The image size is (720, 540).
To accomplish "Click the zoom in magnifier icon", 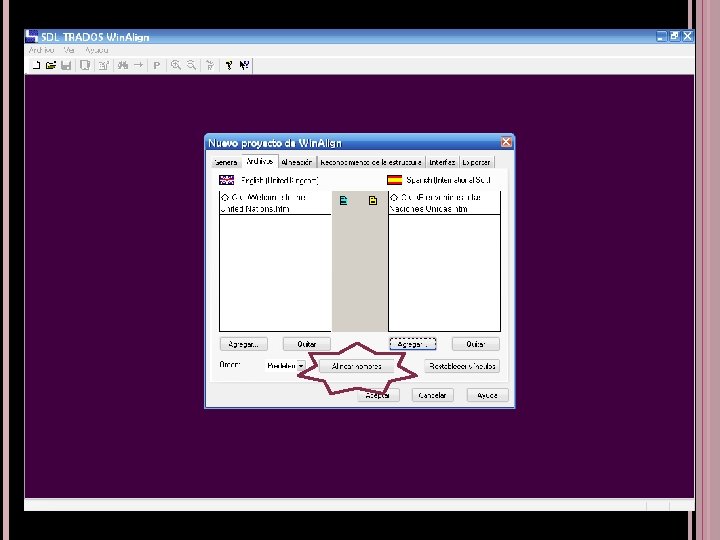I will pos(175,65).
